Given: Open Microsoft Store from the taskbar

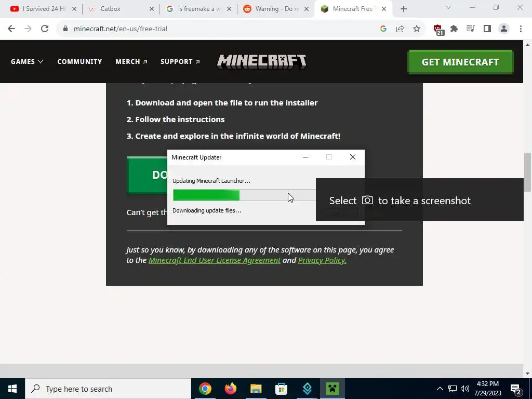Looking at the screenshot, I should tap(281, 389).
